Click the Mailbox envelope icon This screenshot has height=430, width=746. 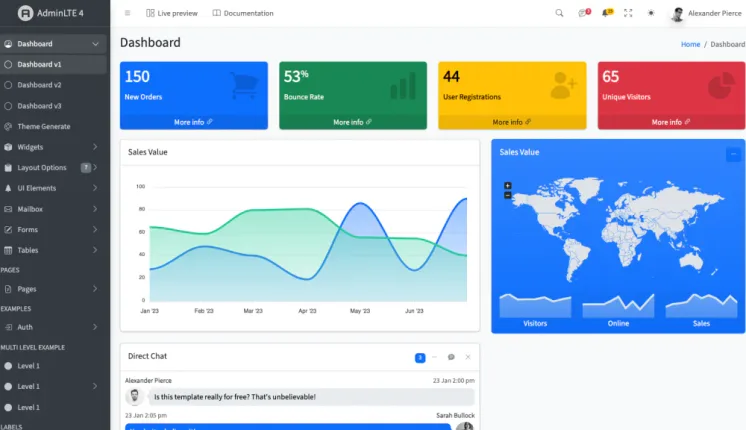point(8,209)
